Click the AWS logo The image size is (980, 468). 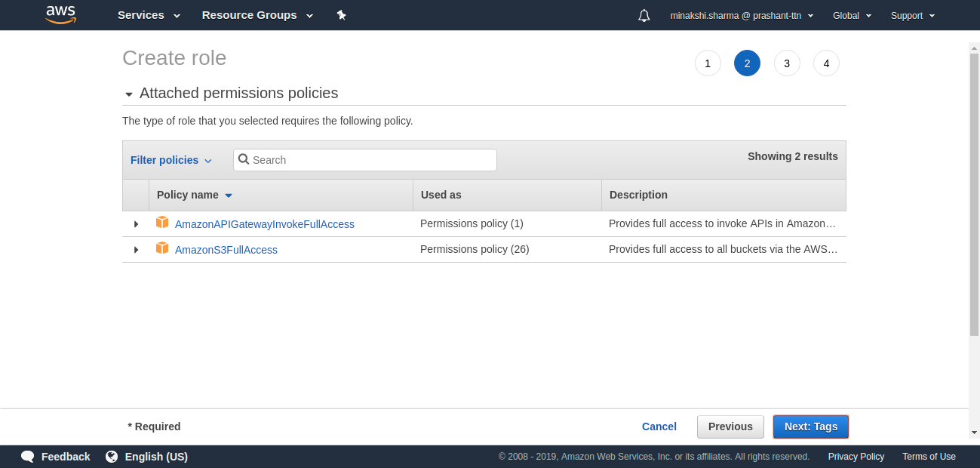point(61,14)
